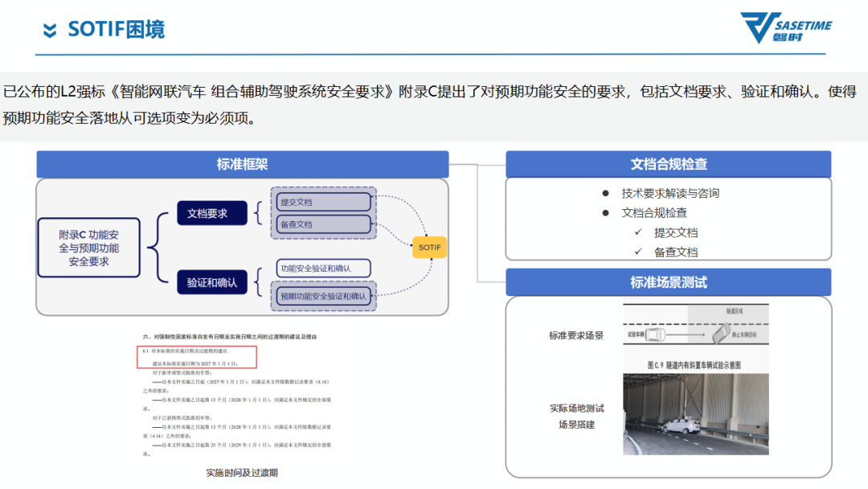Click the SASETIME logo
This screenshot has width=868, height=489.
coord(785,27)
